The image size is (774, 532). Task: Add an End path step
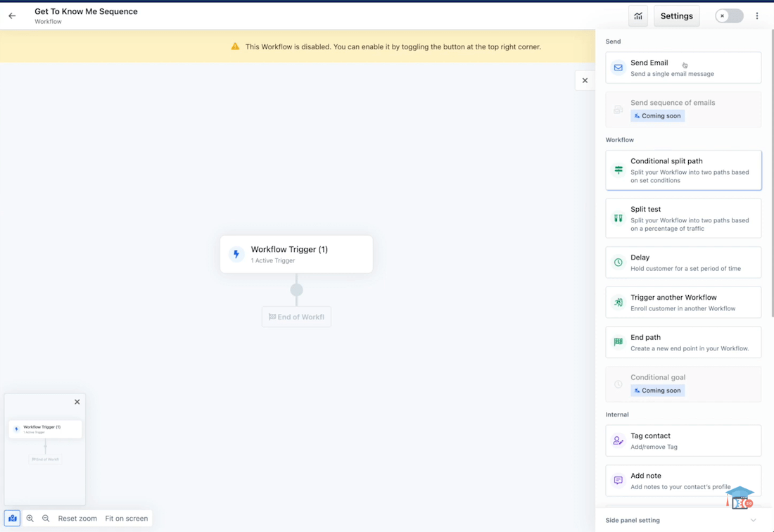pos(683,343)
